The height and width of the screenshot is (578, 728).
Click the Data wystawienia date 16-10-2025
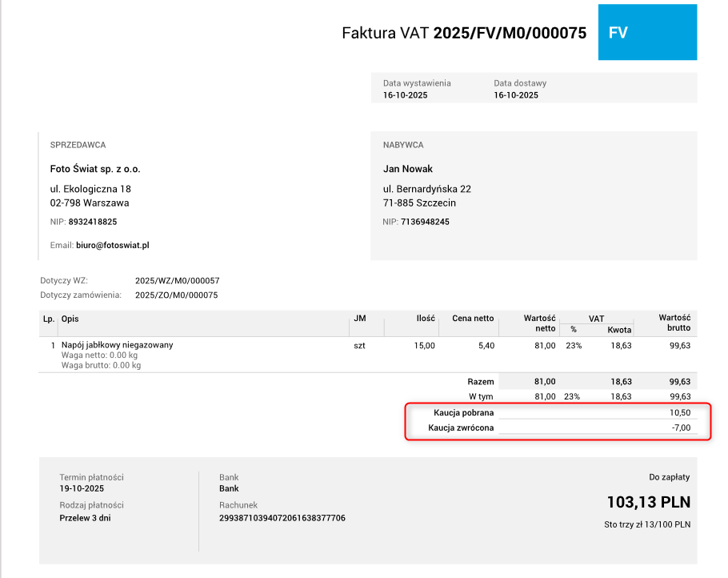tap(406, 94)
